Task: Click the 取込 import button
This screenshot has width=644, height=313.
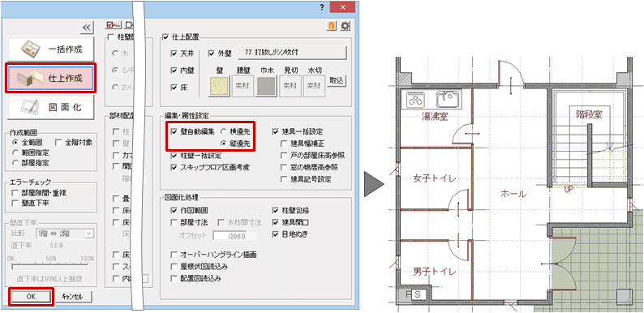Action: click(x=337, y=81)
